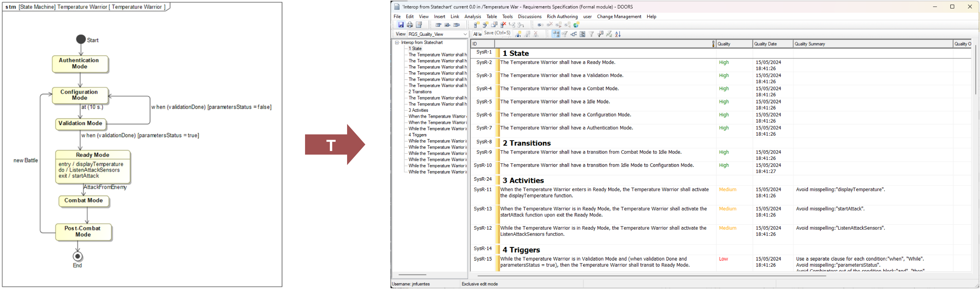Click the demote object hierarchy icon

pos(521,25)
